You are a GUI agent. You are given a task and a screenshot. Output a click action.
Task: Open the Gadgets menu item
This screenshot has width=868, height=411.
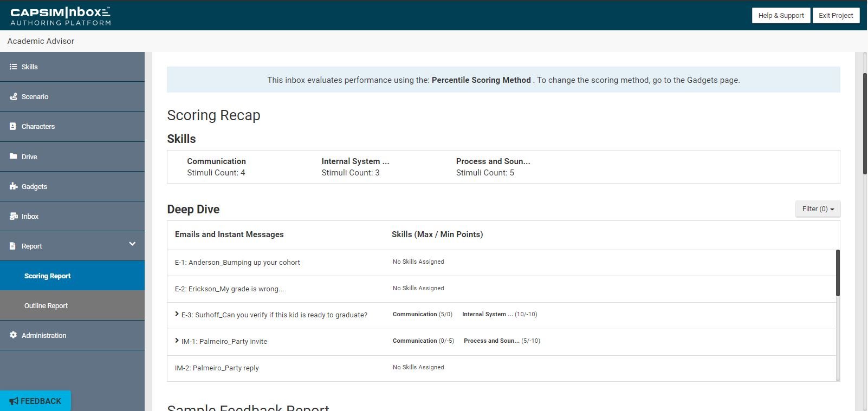pyautogui.click(x=72, y=186)
